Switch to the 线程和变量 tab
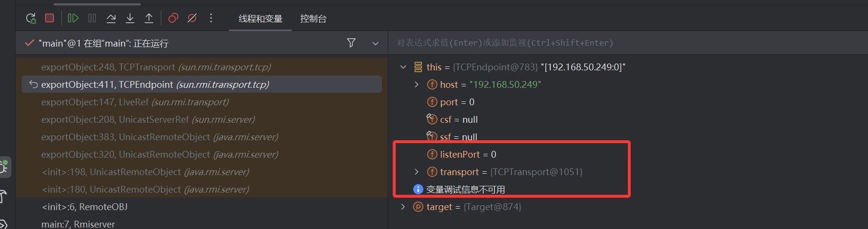Viewport: 868px width, 229px height. tap(260, 19)
